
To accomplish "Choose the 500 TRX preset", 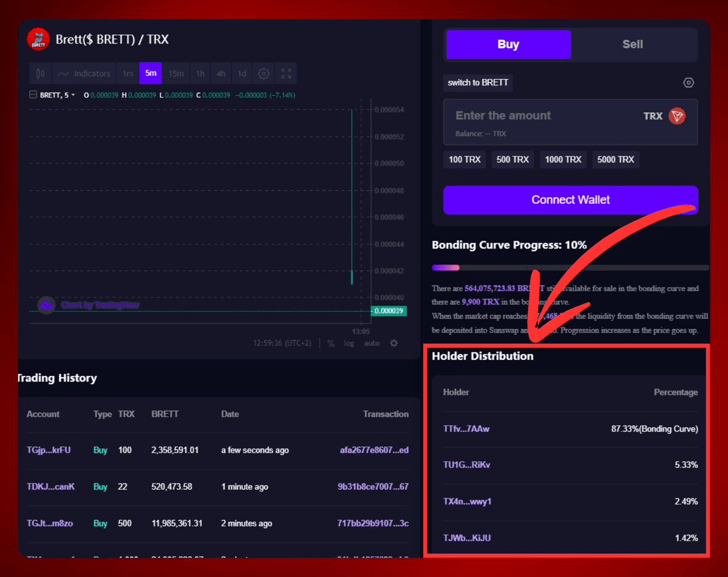I will click(x=512, y=160).
